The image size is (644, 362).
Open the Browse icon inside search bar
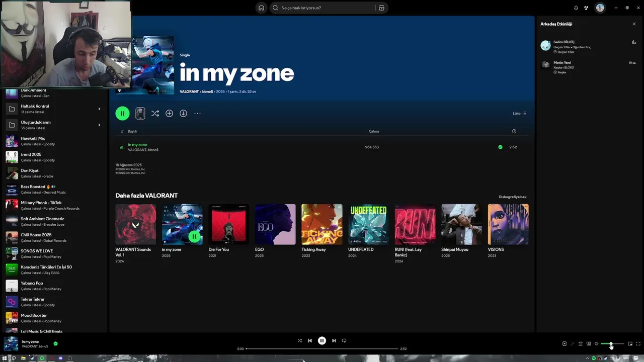[381, 8]
